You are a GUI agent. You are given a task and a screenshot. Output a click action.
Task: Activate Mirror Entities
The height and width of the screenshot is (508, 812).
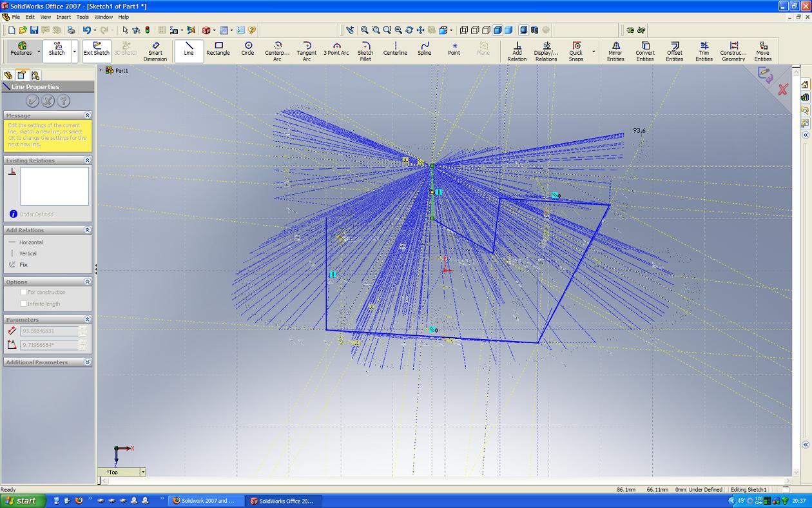tap(615, 52)
